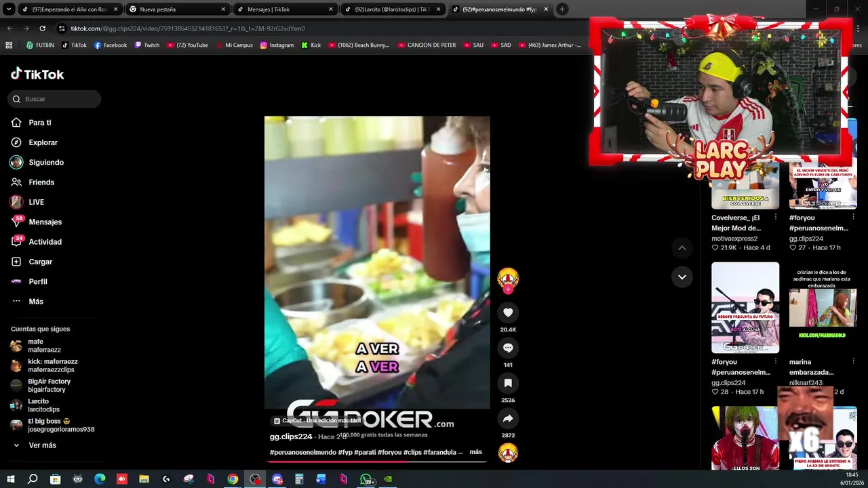Open the nilknarf243 author link
The width and height of the screenshot is (868, 488).
click(806, 382)
